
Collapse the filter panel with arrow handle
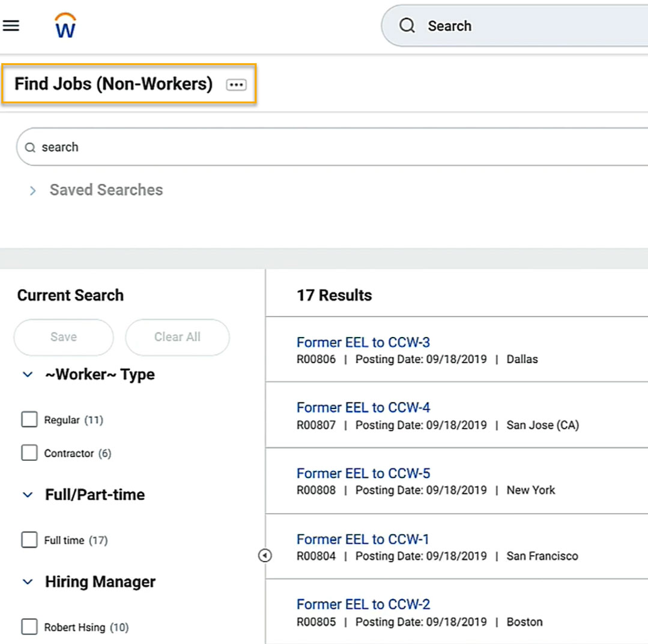(265, 556)
